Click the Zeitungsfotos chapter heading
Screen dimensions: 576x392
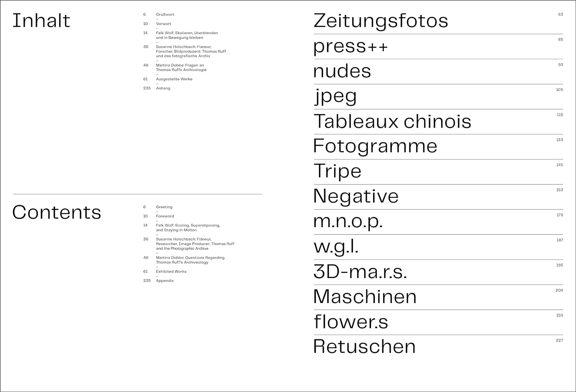pos(381,21)
